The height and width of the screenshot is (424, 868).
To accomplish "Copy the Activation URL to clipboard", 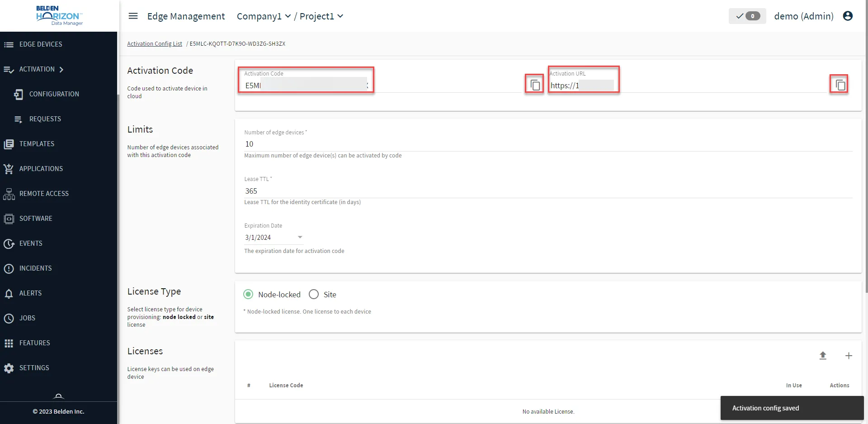I will click(840, 85).
